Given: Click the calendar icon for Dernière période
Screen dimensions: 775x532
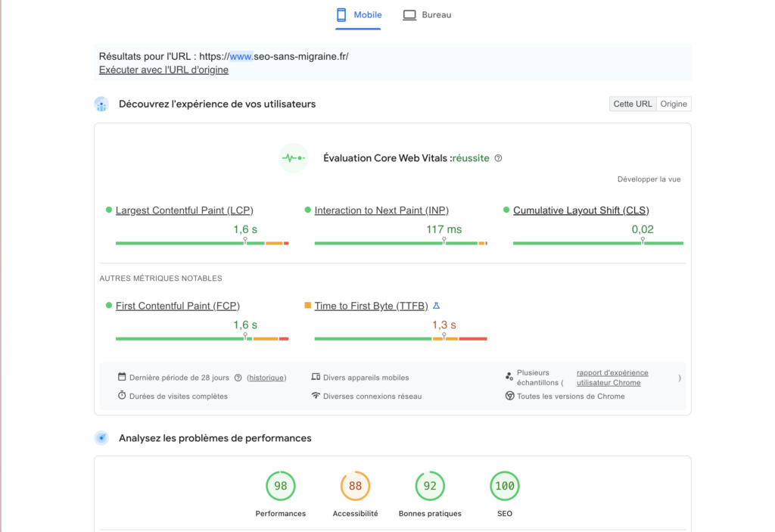Looking at the screenshot, I should [x=122, y=377].
